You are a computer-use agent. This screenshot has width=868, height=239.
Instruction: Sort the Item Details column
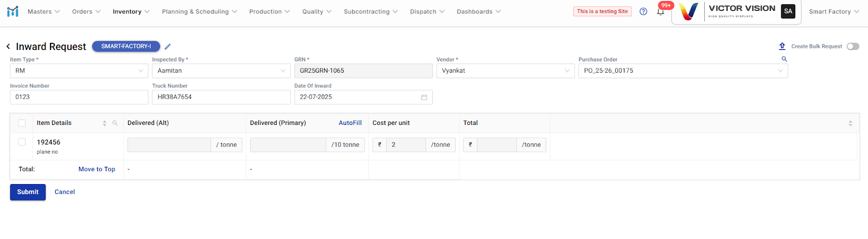tap(105, 123)
